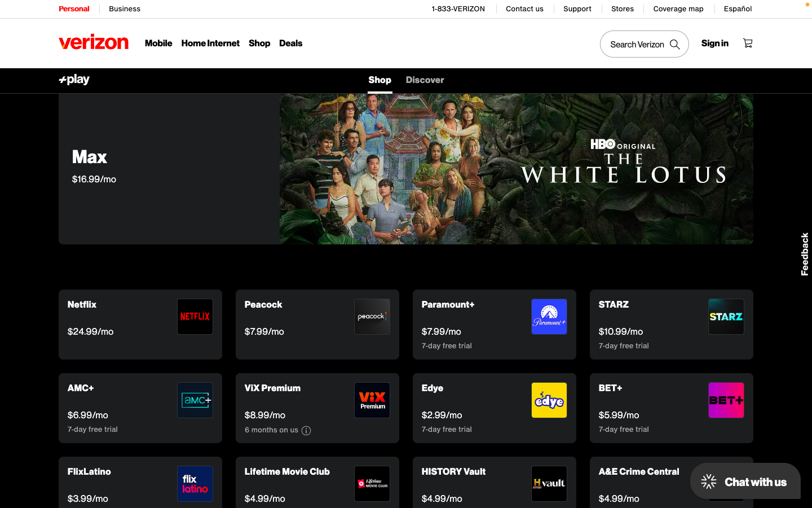Screen dimensions: 812x508
Task: Click Paramount+ 7-day free trial text
Action: 447,346
